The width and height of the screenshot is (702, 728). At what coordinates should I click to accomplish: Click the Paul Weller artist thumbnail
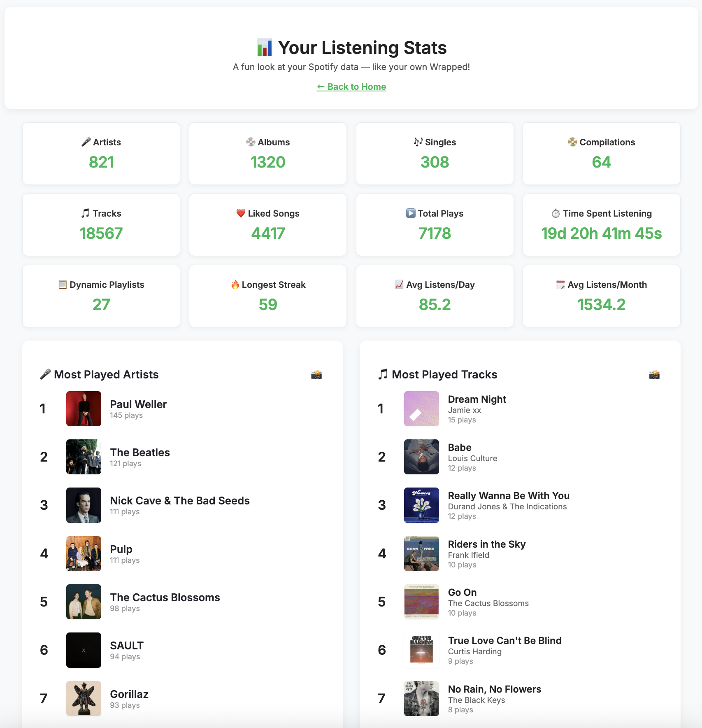pyautogui.click(x=83, y=408)
